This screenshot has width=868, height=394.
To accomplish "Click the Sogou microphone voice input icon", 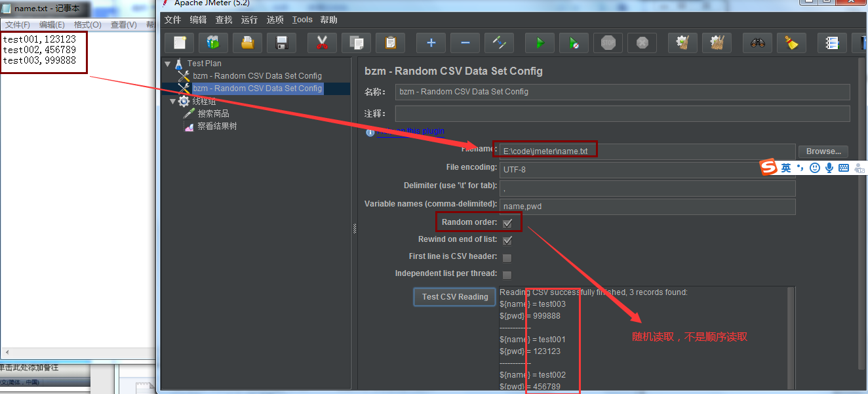I will (829, 168).
